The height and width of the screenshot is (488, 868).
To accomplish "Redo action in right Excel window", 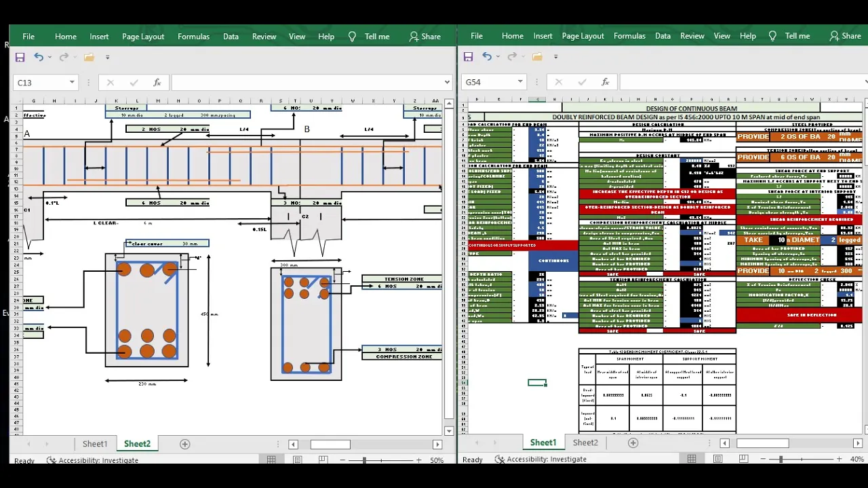I will tap(511, 57).
